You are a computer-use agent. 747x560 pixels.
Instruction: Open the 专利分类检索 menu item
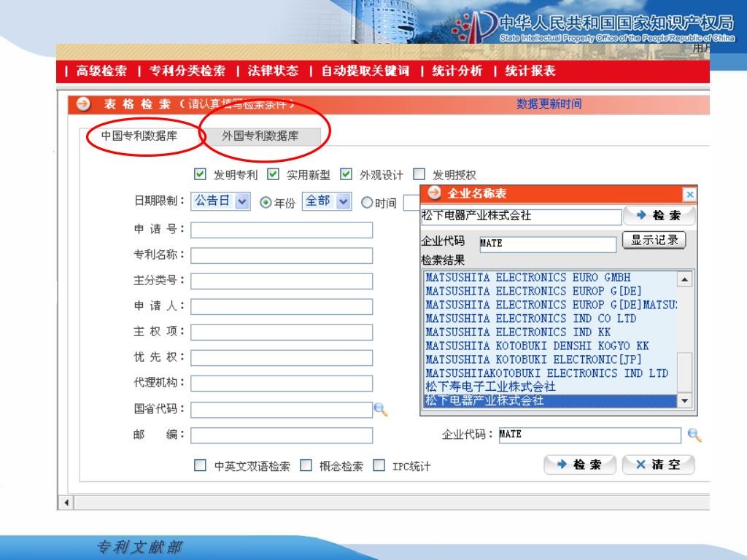187,71
